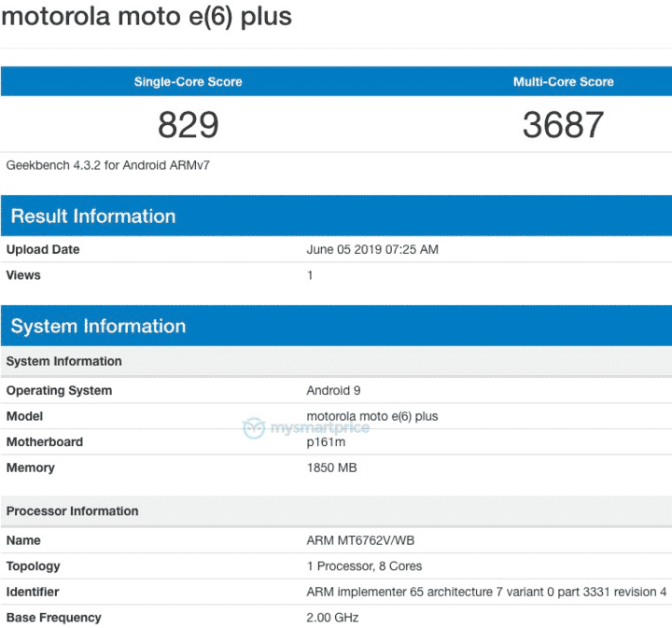Click the 'Single-Core Score' header
This screenshot has width=672, height=628.
(189, 81)
